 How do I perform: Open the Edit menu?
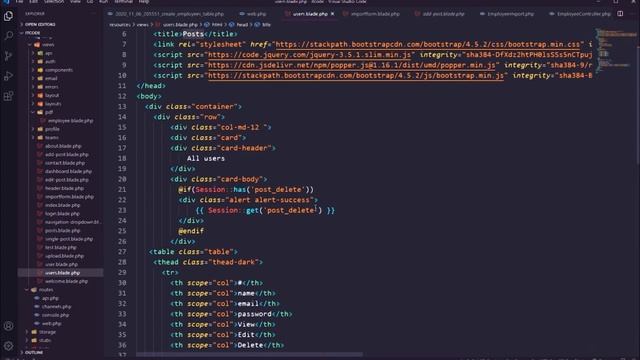(33, 2)
